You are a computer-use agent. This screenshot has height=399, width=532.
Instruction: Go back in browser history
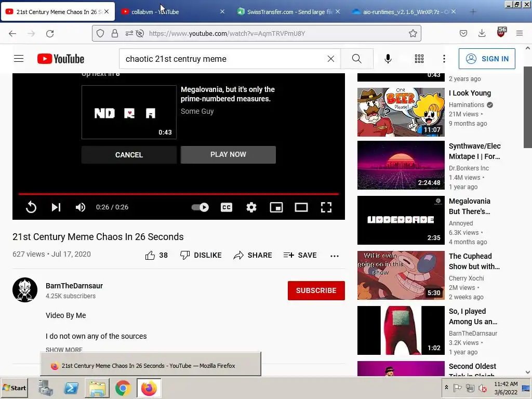point(12,33)
